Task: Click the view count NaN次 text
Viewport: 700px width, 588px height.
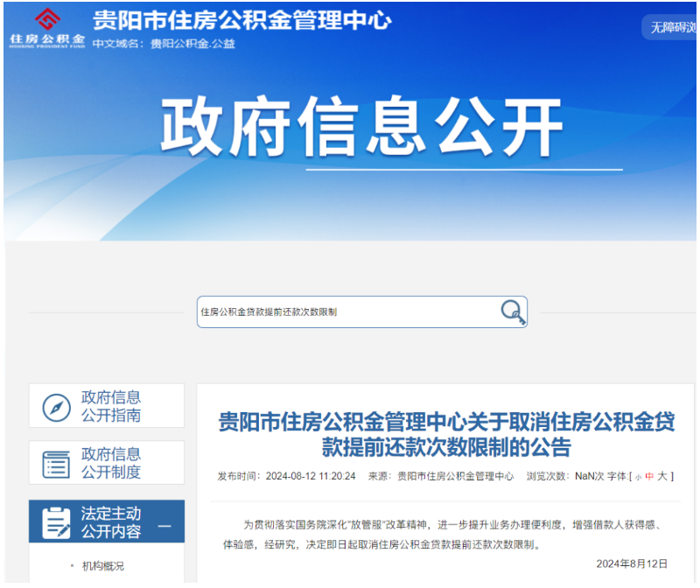Action: point(589,476)
